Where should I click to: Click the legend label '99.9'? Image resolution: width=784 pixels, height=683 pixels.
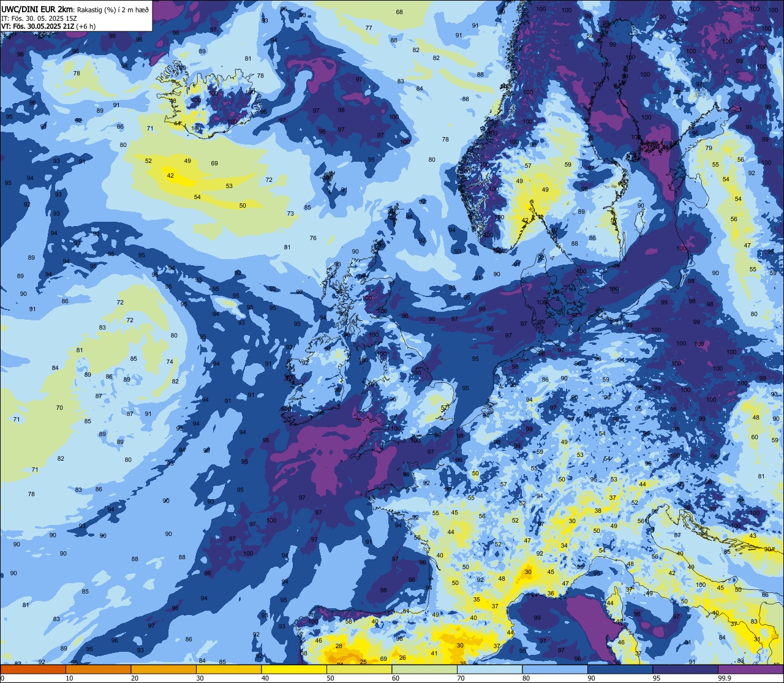pyautogui.click(x=724, y=678)
